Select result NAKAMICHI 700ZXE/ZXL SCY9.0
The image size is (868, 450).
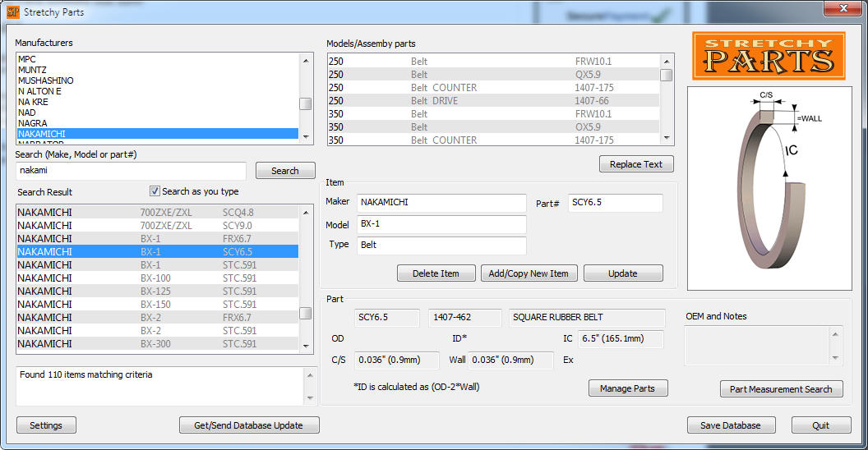[x=158, y=226]
